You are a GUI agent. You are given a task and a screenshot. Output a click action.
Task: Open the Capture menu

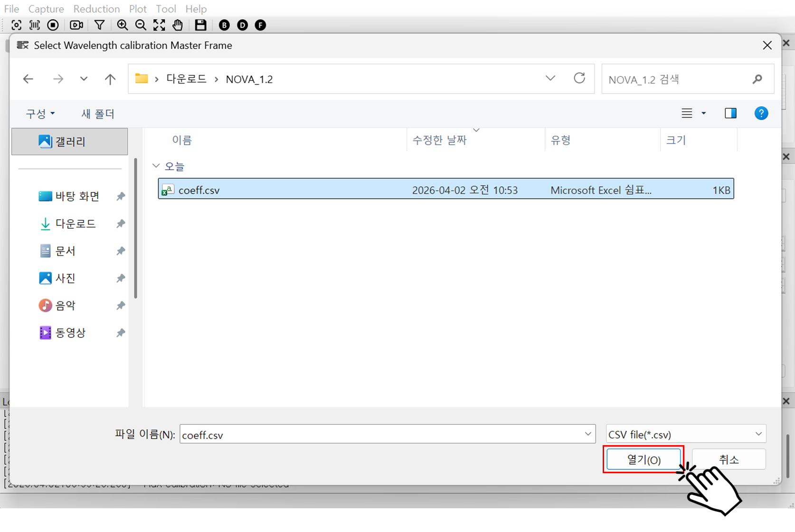[x=46, y=9]
